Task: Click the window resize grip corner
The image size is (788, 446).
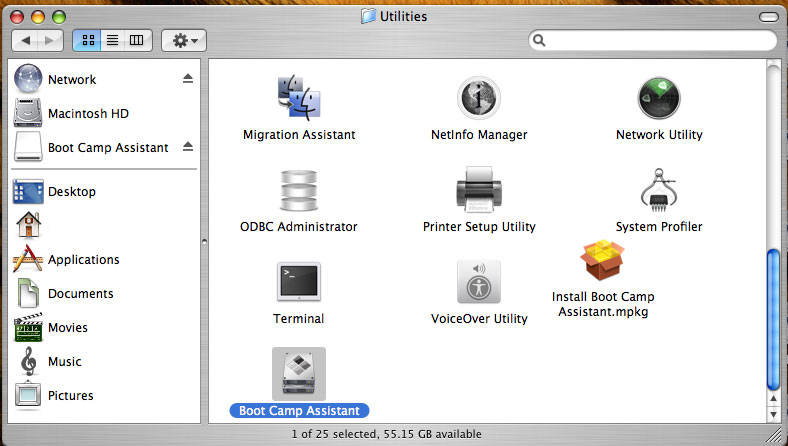Action: tap(776, 435)
